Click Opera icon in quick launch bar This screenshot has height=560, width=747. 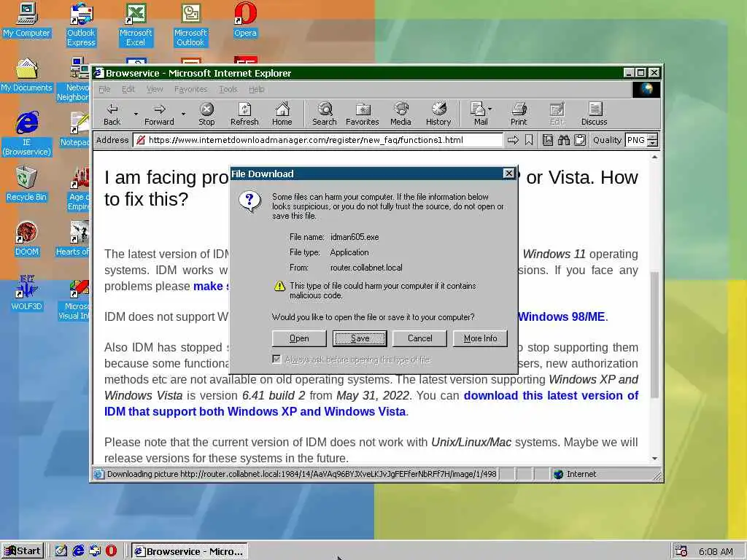111,551
